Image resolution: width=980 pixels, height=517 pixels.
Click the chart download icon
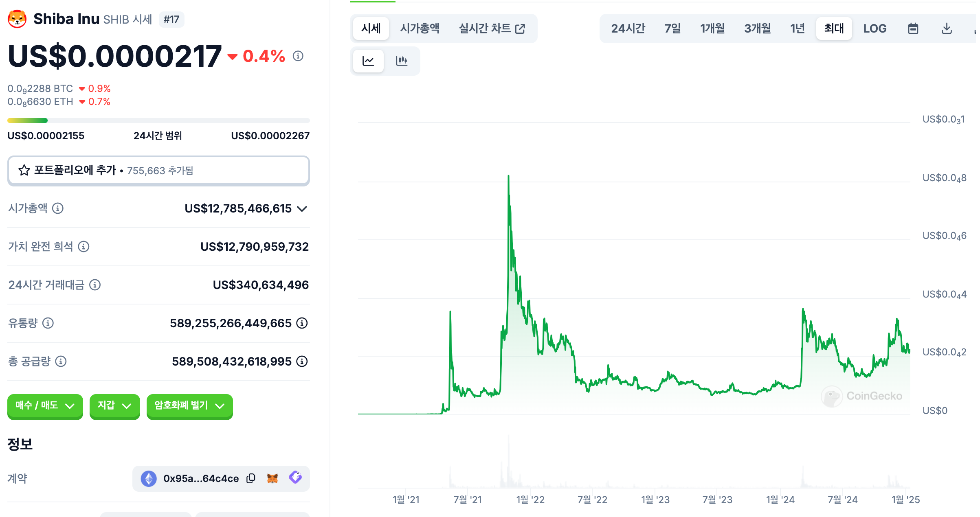947,28
